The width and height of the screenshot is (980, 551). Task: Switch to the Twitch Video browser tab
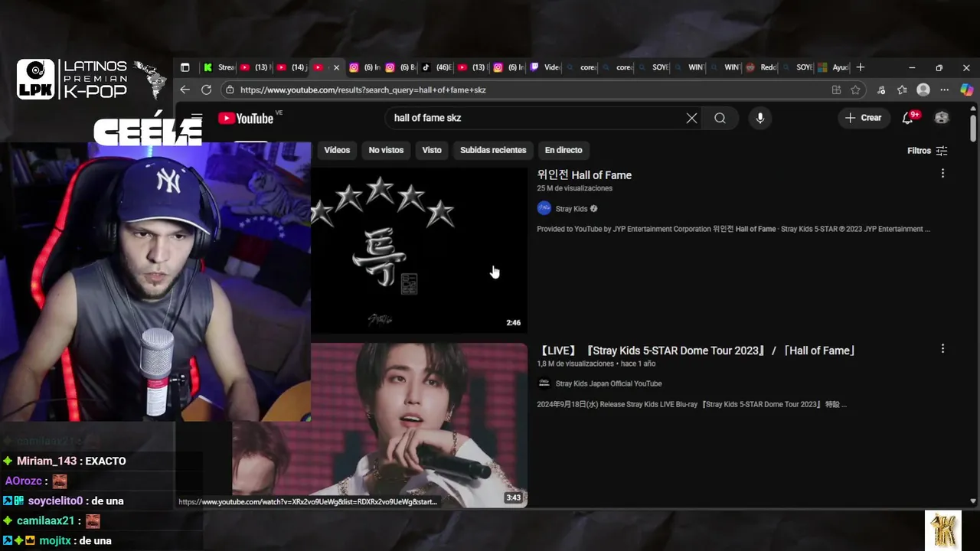(x=545, y=67)
